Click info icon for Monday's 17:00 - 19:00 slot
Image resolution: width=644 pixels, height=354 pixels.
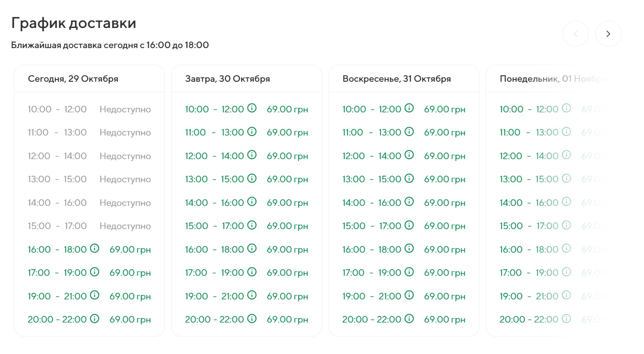pyautogui.click(x=566, y=272)
